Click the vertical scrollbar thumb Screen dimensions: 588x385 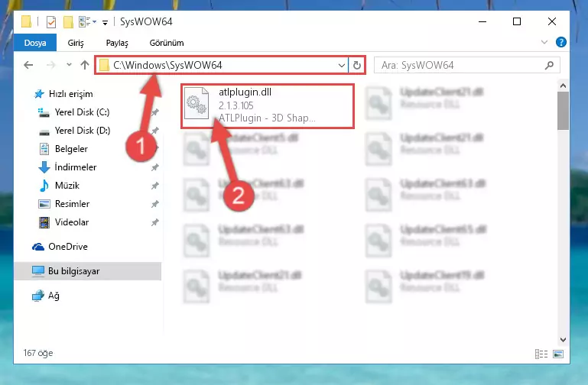[563, 111]
